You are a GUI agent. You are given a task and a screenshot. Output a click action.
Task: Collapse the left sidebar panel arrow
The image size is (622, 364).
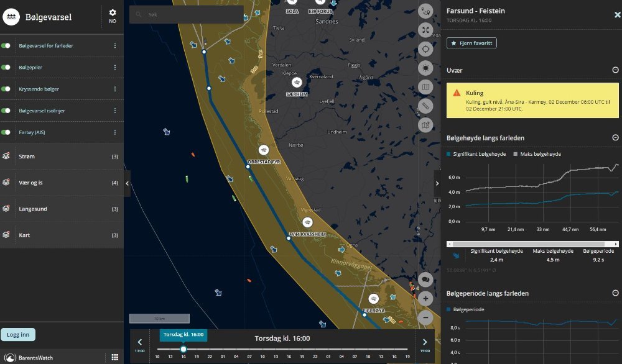(x=128, y=183)
